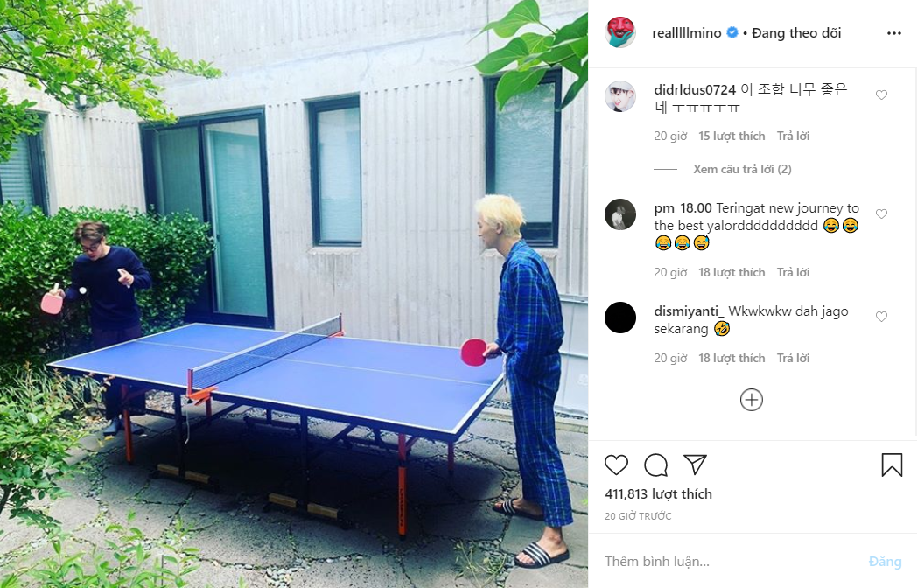Open the comment bubble icon
Screen dimensions: 917x588
655,465
